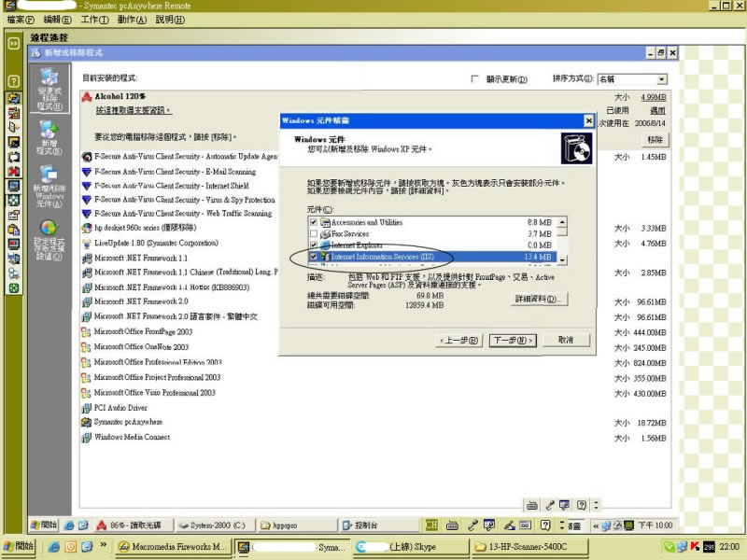747x560 pixels.
Task: Select the hppspro folder on remote taskbar
Action: click(x=297, y=525)
